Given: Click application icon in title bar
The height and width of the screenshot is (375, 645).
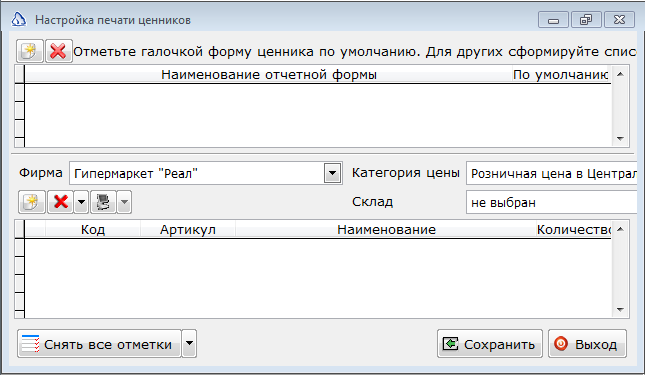Looking at the screenshot, I should pyautogui.click(x=19, y=19).
